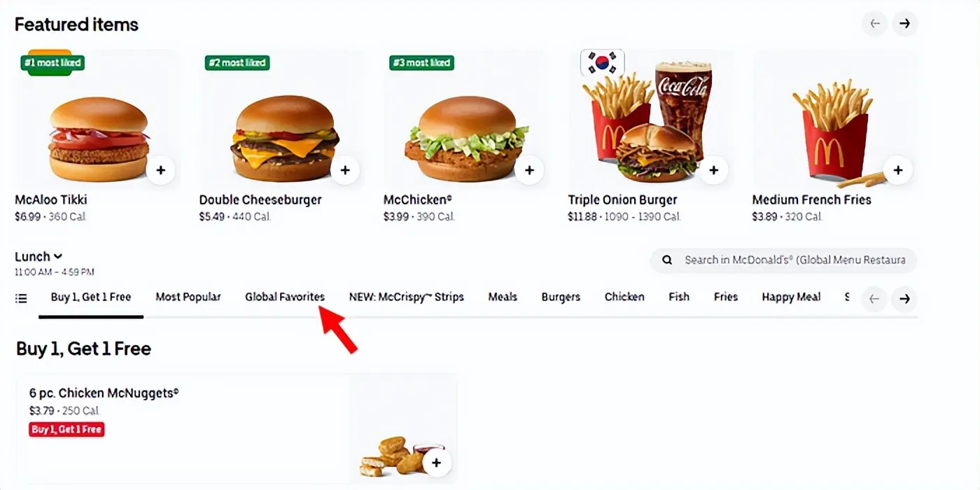980x490 pixels.
Task: Add Medium French Fries with plus icon
Action: 897,170
